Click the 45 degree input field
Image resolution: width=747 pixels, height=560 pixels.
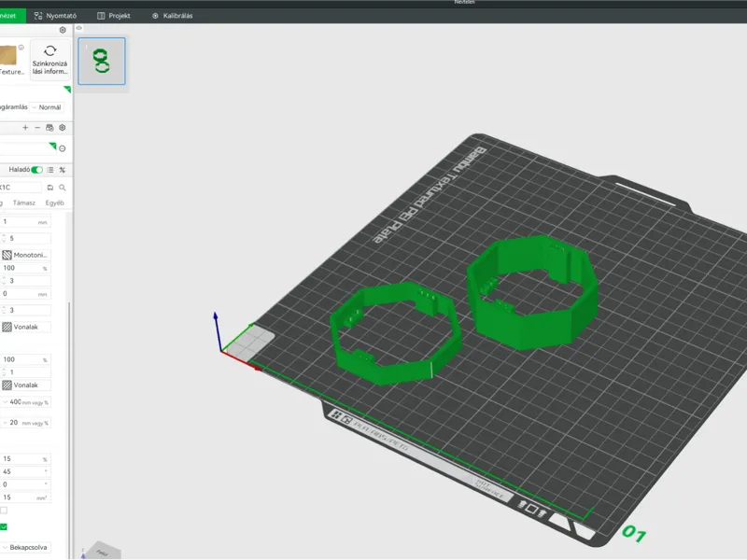pos(25,472)
